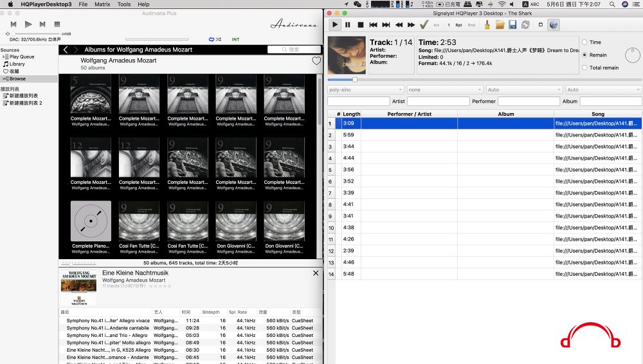Select the Total remain radio button

(584, 68)
